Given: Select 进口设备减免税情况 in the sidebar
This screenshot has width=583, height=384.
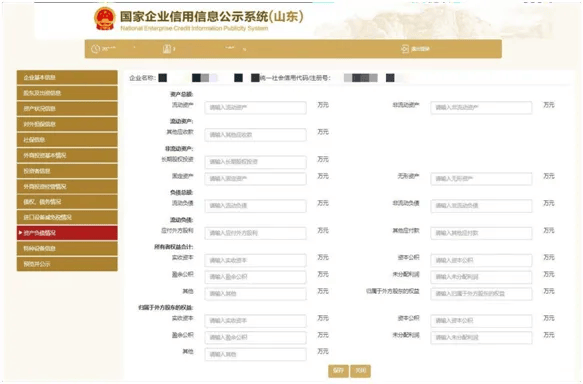Looking at the screenshot, I should pyautogui.click(x=67, y=217).
